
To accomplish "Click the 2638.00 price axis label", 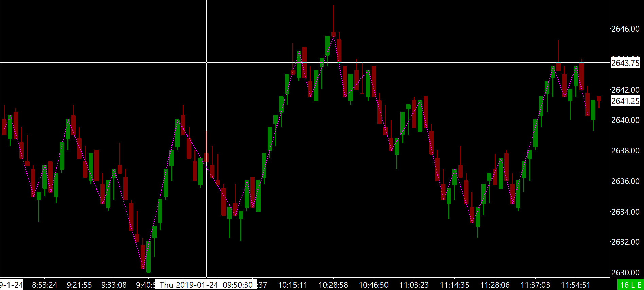I will pyautogui.click(x=625, y=151).
